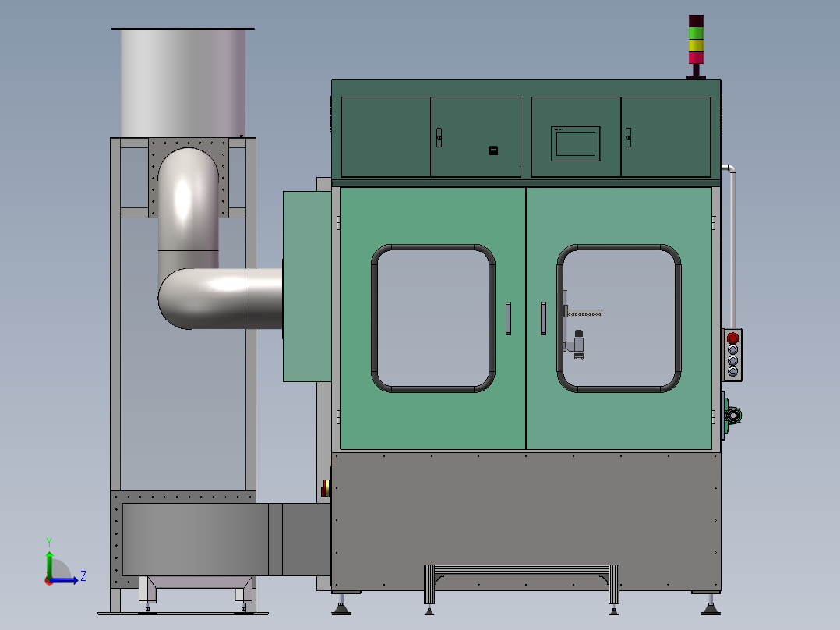Select the horizontal duct entering the machine

coord(221,299)
